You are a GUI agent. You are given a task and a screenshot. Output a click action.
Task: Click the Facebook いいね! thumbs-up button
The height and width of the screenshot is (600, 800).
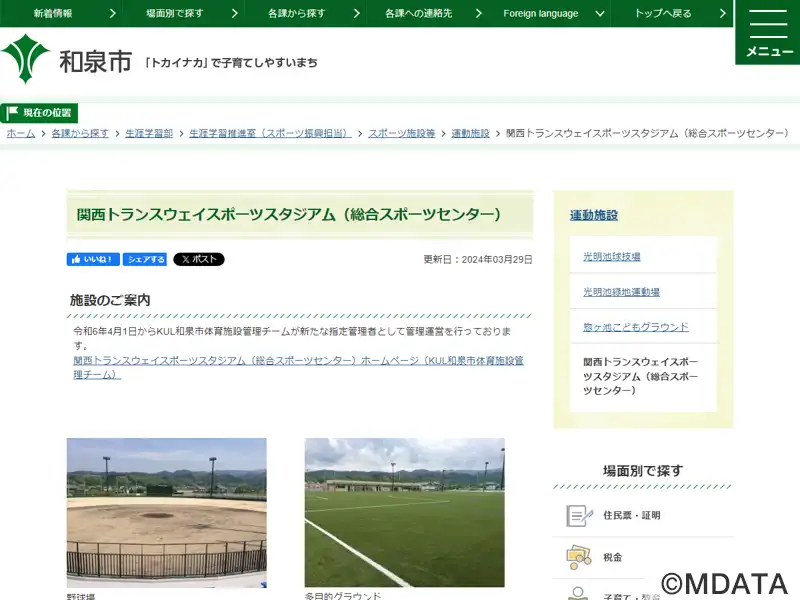click(93, 259)
